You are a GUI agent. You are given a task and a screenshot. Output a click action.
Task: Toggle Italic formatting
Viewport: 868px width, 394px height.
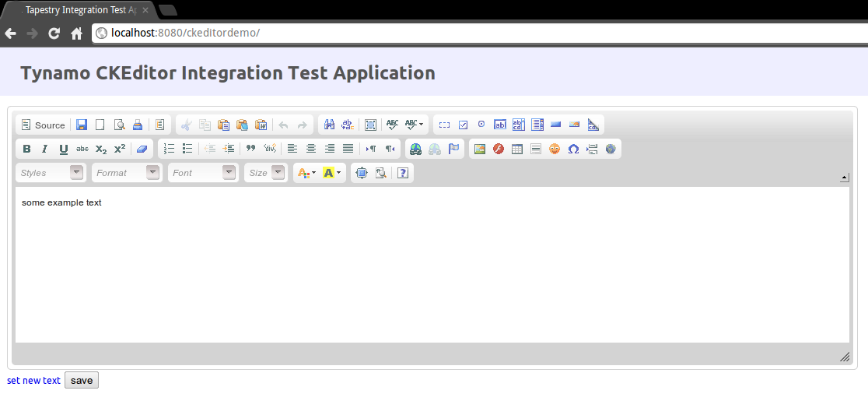click(x=45, y=149)
